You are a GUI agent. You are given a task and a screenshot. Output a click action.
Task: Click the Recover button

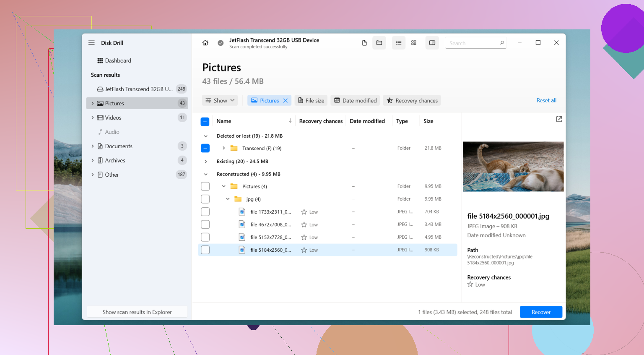tap(541, 312)
